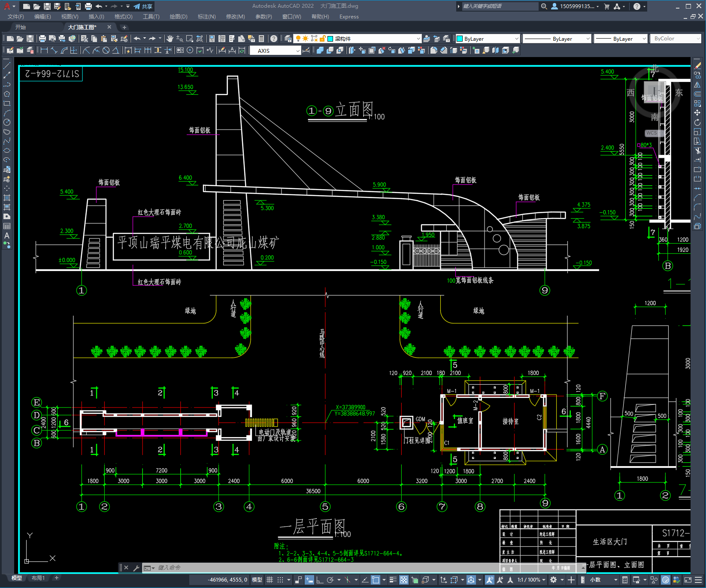Click the Plot printer icon in quick access

point(88,6)
